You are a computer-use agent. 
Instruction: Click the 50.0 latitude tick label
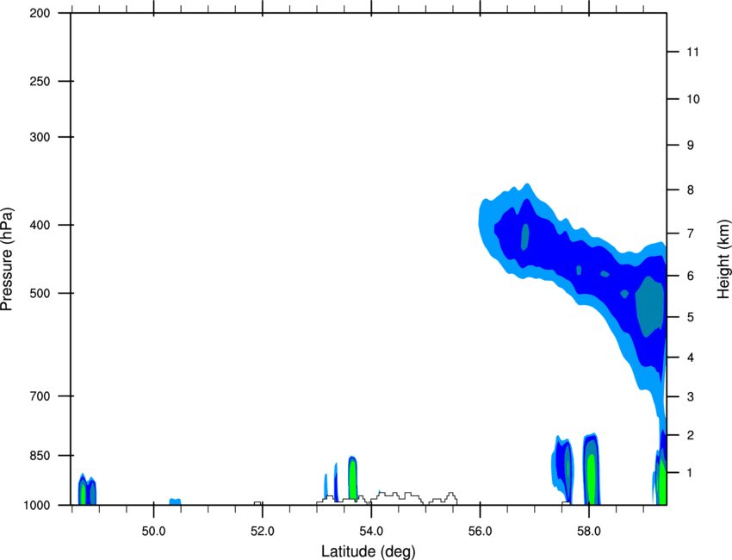point(153,531)
